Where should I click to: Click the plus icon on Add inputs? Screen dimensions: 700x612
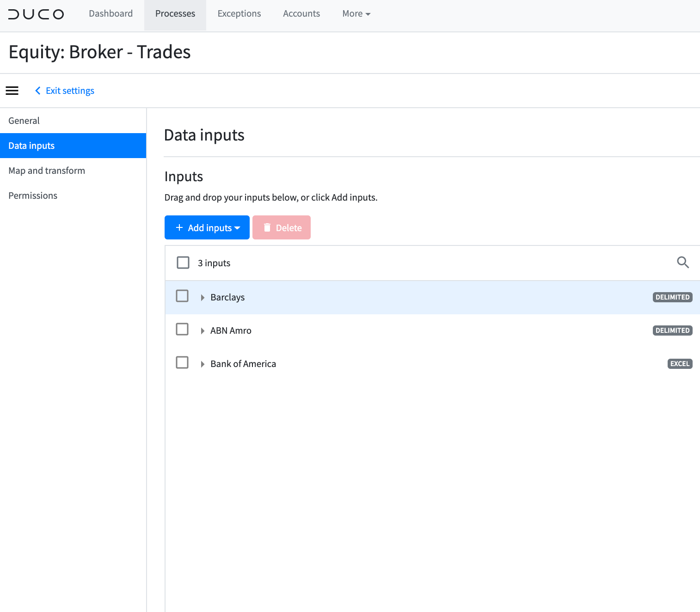(179, 227)
